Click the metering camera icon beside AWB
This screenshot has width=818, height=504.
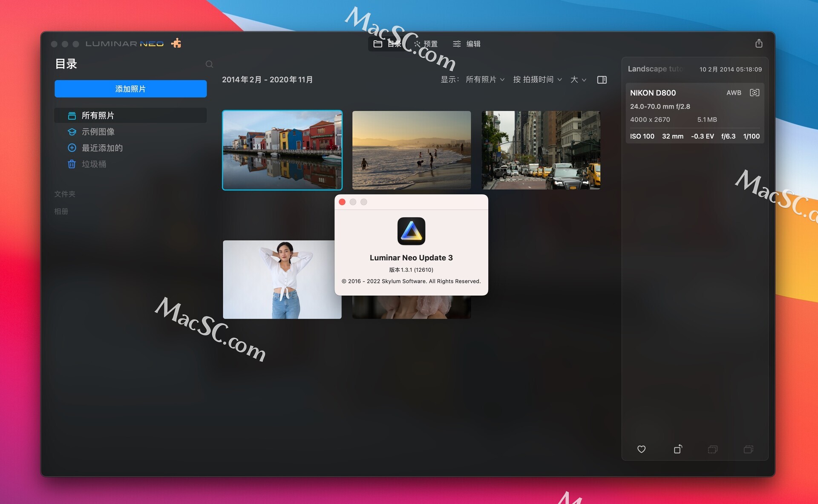coord(754,92)
